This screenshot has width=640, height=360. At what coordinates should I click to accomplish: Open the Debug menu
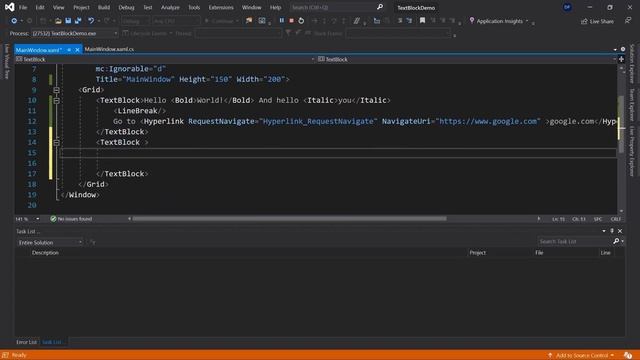[126, 7]
